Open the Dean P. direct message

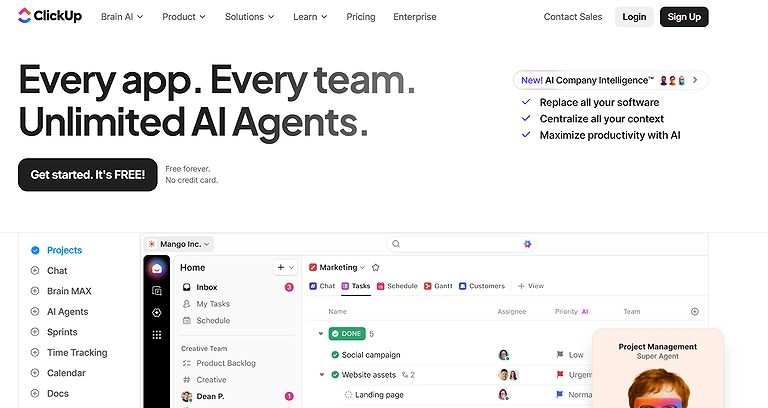(210, 396)
